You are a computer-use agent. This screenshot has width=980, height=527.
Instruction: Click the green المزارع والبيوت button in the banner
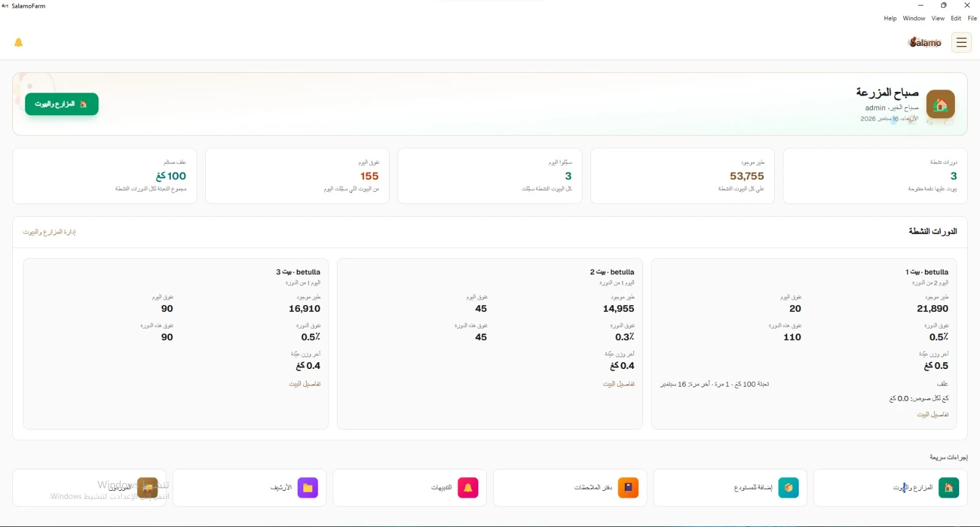62,104
